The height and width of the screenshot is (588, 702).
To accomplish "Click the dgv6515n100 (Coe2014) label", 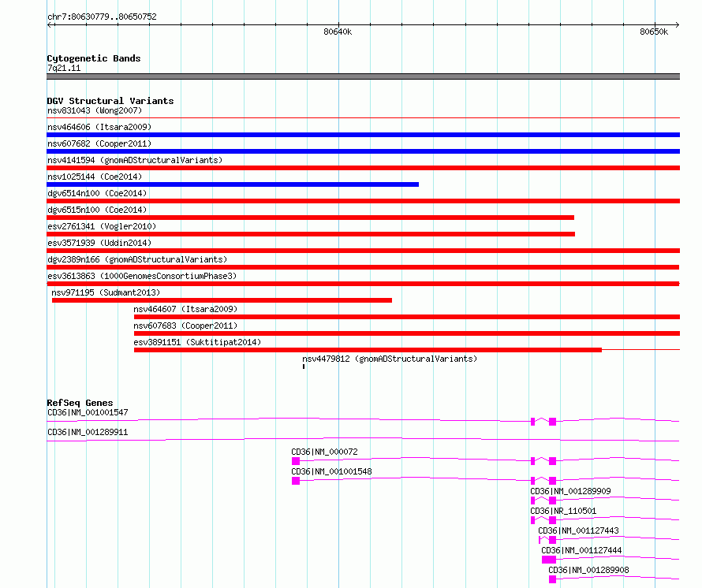I will [97, 210].
